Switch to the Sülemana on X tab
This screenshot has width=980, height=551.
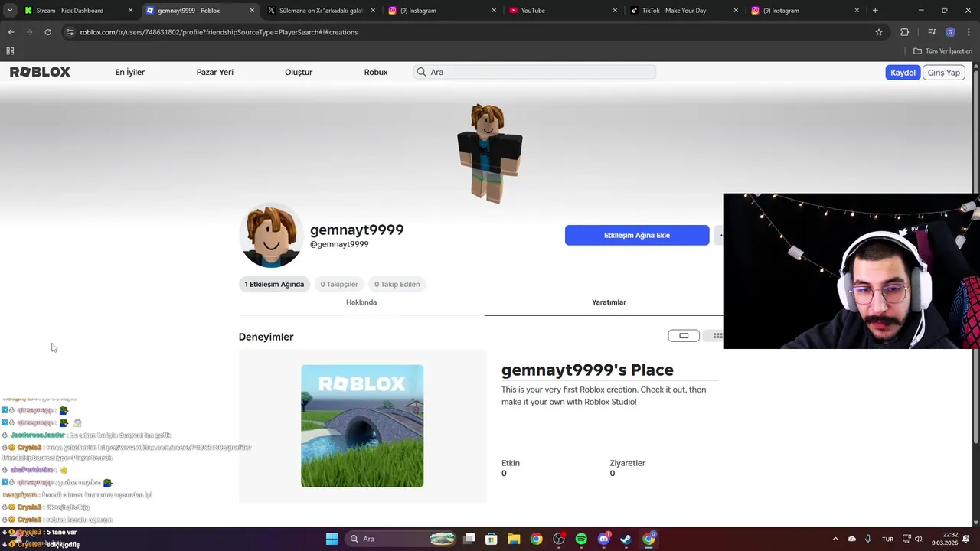click(x=321, y=11)
